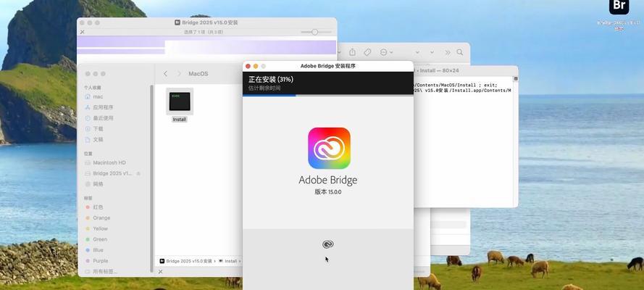Viewport: 644px width, 290px height.
Task: Go back in the MacOS Finder window
Action: (x=165, y=73)
